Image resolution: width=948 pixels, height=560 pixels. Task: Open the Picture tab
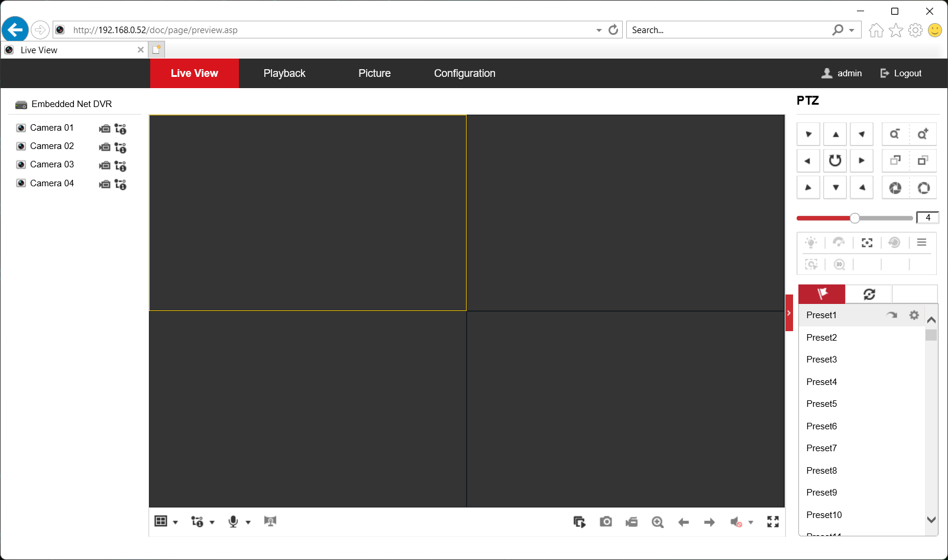374,73
